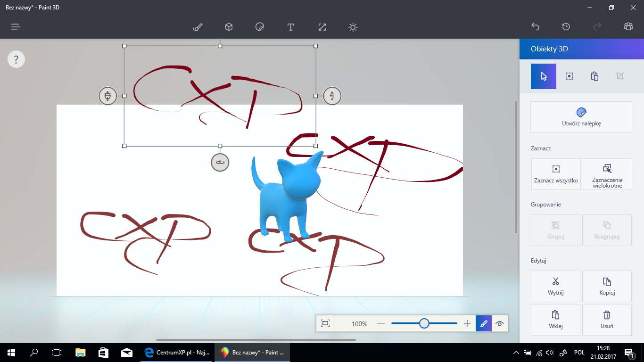
Task: Switch to the marquee select tool
Action: click(569, 76)
